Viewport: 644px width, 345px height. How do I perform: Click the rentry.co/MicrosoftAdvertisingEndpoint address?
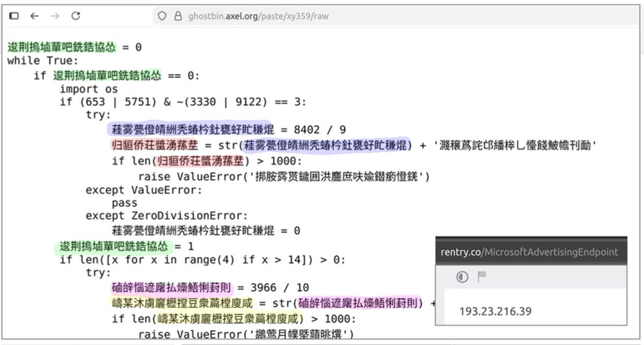529,252
